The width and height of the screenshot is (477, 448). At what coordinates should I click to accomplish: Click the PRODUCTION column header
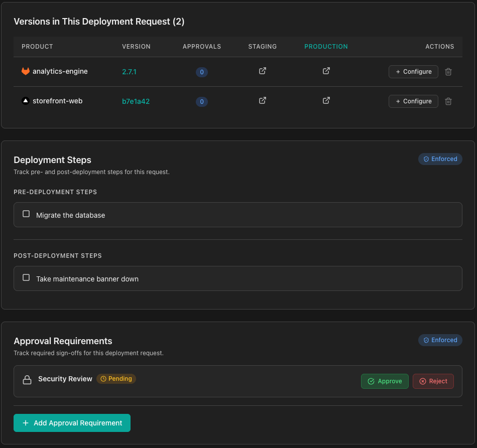tap(326, 47)
